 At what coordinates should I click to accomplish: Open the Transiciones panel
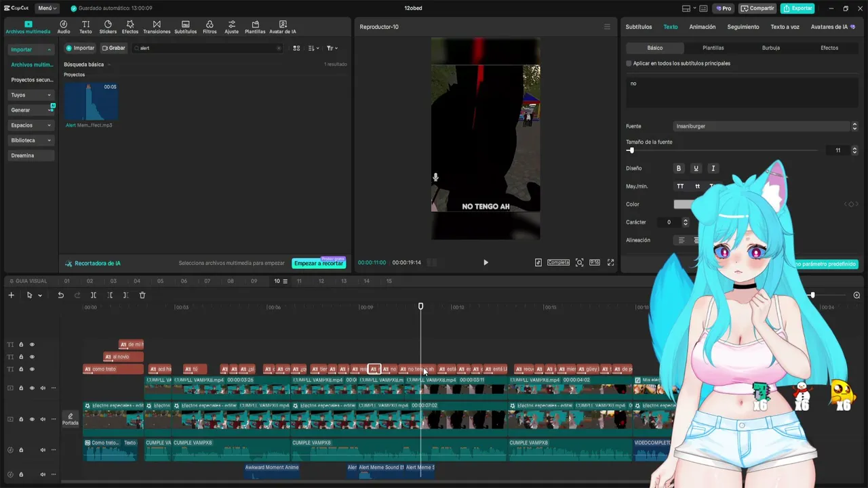coord(157,27)
